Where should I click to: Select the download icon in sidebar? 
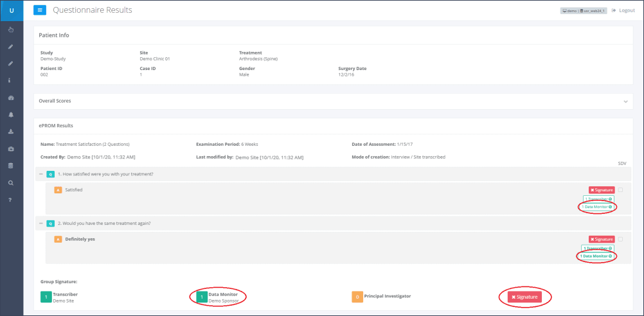[11, 132]
